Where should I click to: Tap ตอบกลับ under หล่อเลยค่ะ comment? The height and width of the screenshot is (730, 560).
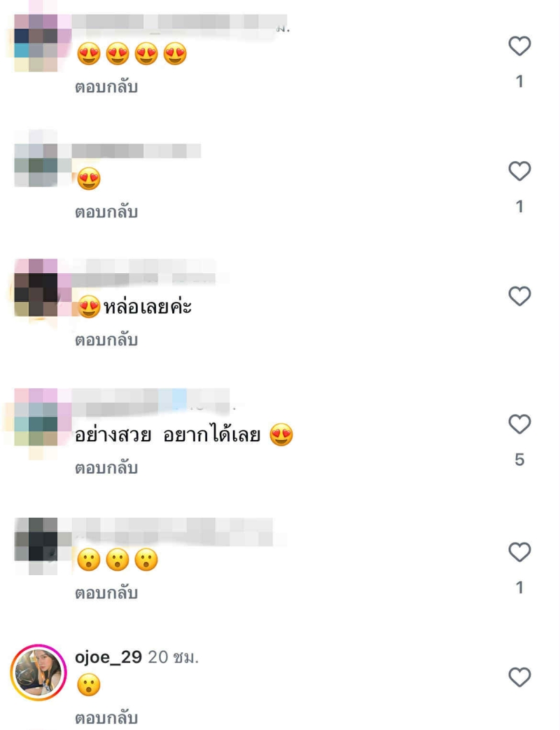click(x=106, y=340)
